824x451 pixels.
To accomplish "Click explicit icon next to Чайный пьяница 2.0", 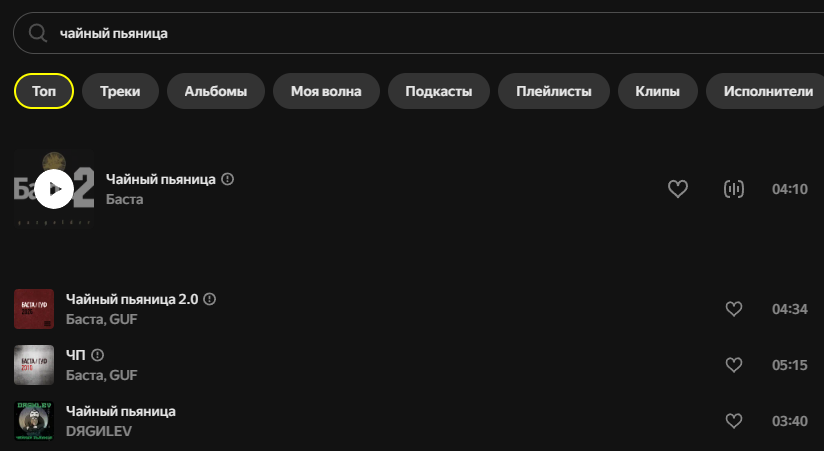I will (210, 299).
